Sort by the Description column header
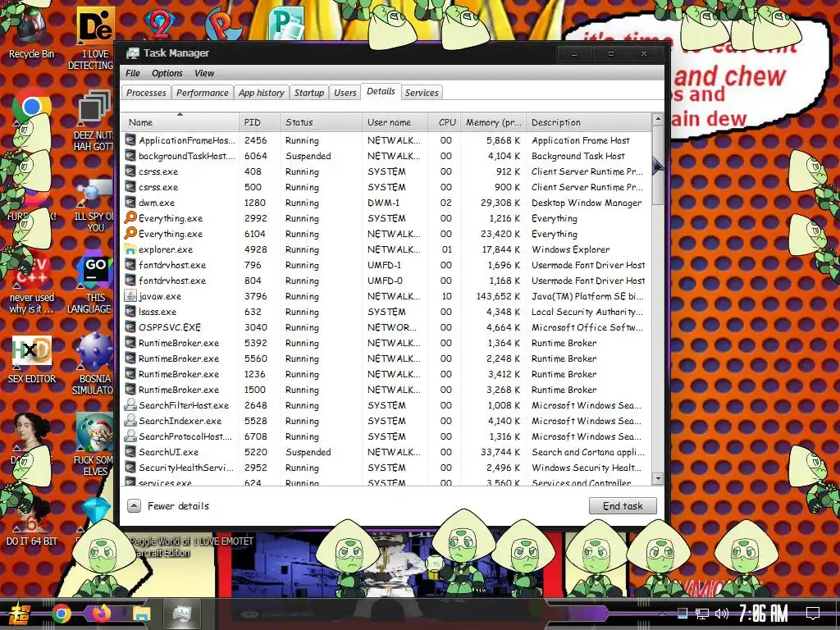Viewport: 840px width, 630px height. click(x=588, y=122)
